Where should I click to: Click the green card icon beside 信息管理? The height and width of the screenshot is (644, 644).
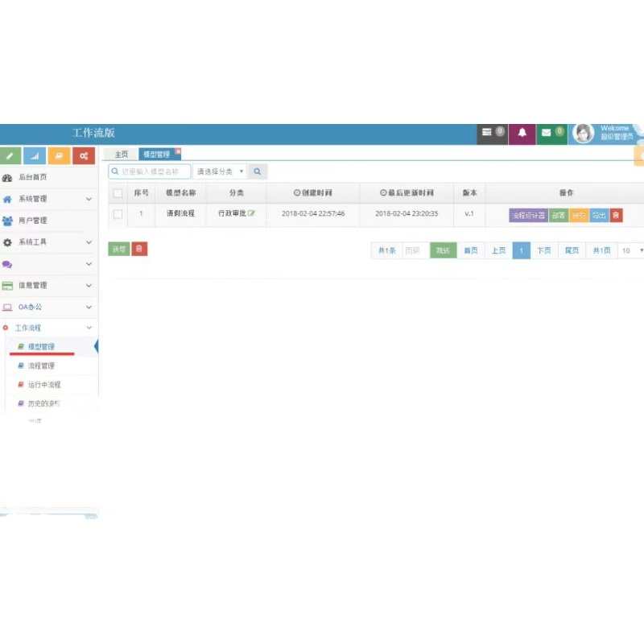(7, 286)
